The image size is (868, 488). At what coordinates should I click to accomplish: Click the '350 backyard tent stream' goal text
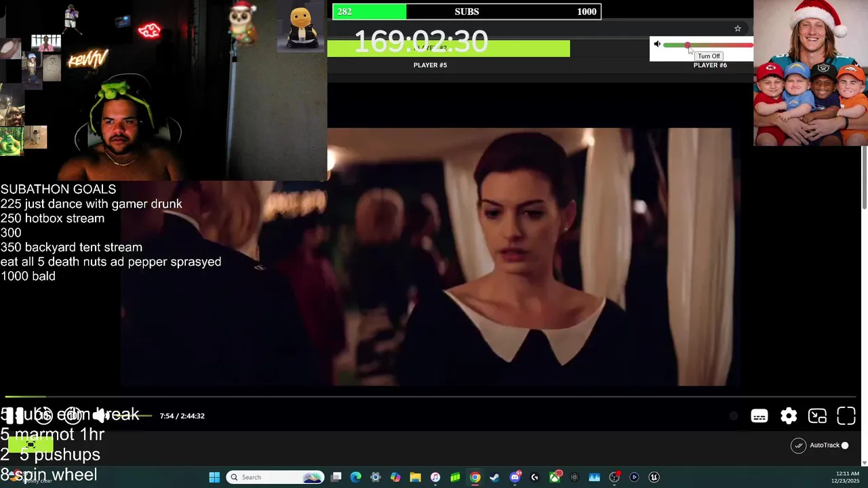[x=71, y=247]
